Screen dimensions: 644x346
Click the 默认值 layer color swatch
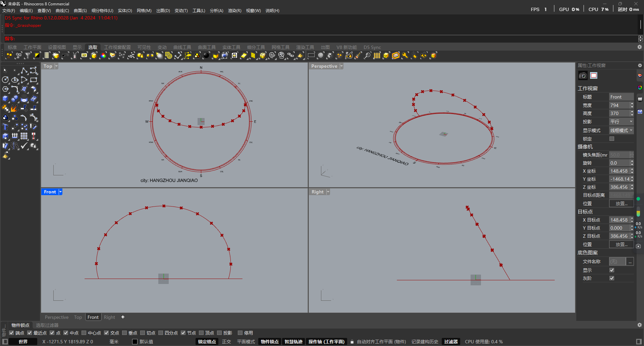pos(135,342)
